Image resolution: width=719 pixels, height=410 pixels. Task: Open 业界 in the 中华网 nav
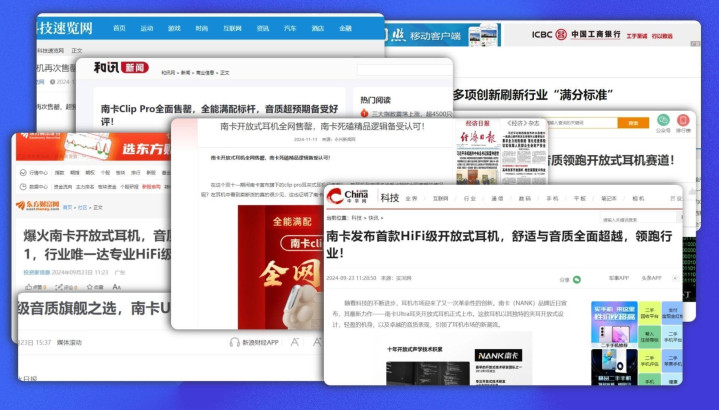(x=412, y=199)
